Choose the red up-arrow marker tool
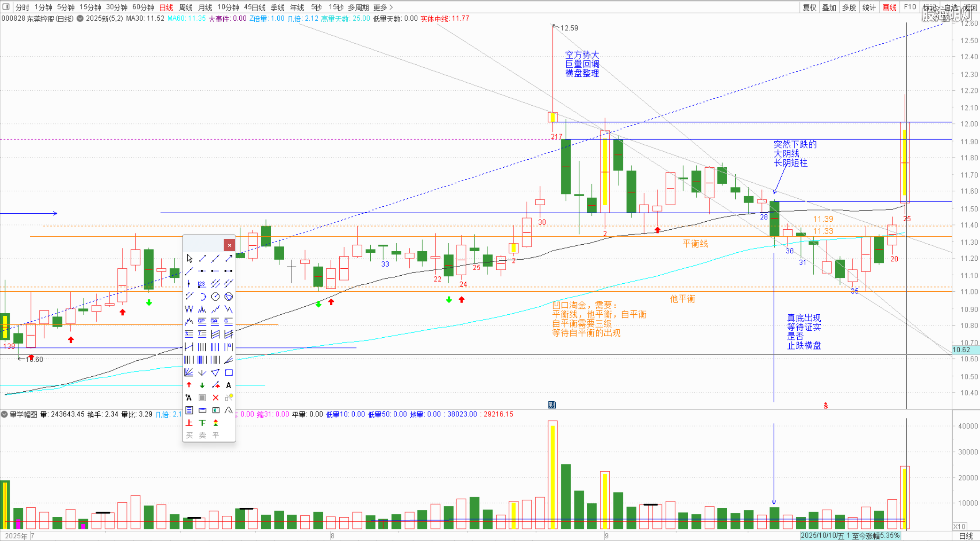 (x=189, y=385)
